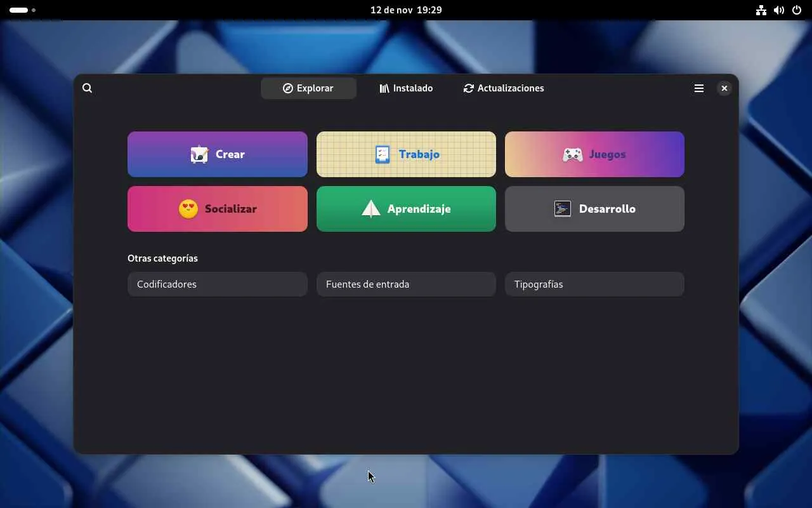Image resolution: width=812 pixels, height=508 pixels.
Task: Open the Tipografías category
Action: click(x=594, y=284)
